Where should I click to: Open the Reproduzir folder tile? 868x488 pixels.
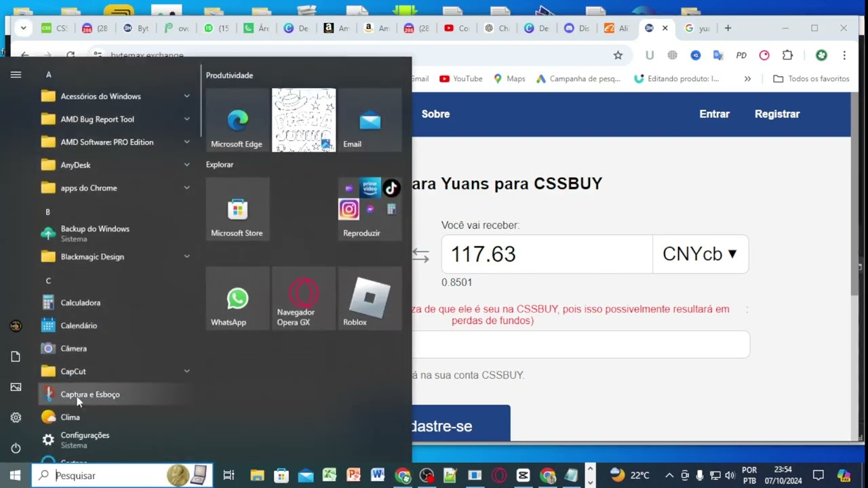[370, 209]
